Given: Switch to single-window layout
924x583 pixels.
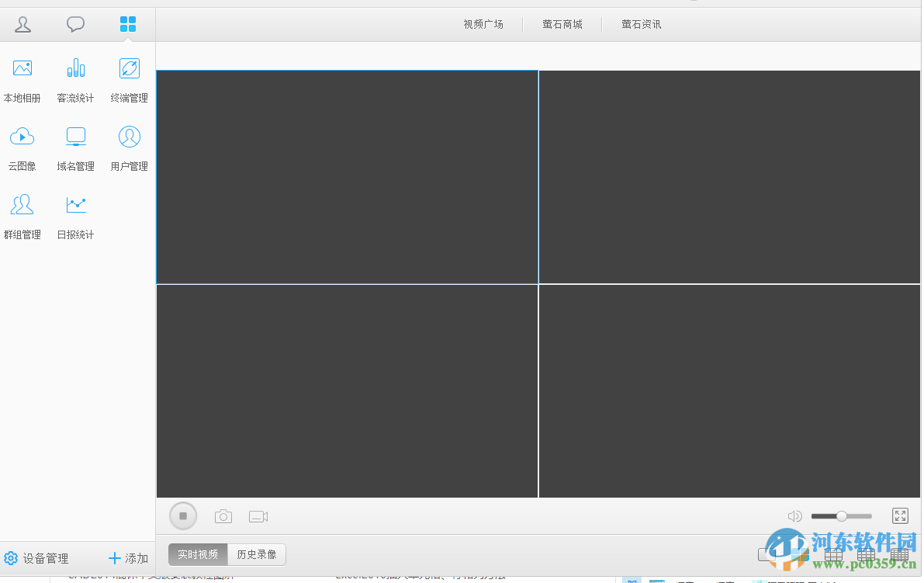Looking at the screenshot, I should click(767, 555).
